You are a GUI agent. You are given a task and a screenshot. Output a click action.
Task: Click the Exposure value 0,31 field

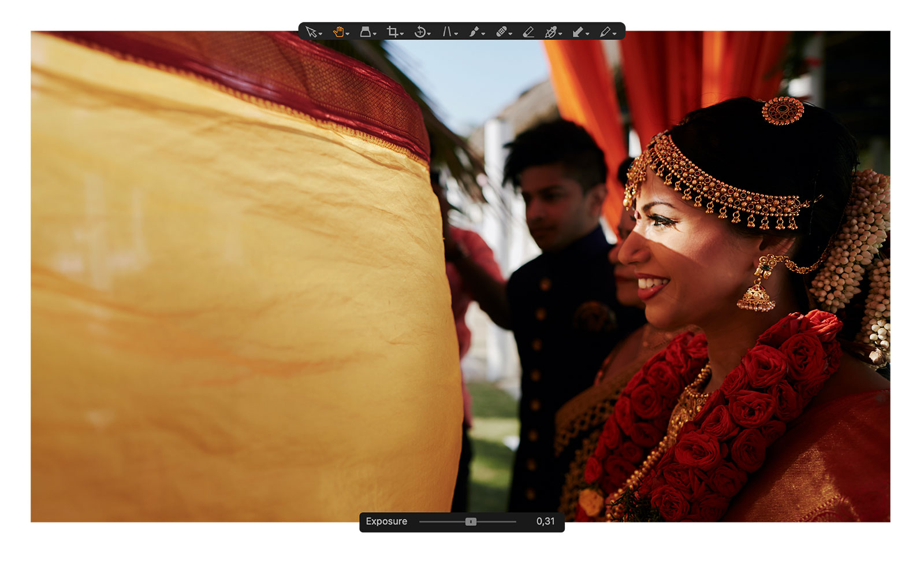click(545, 521)
